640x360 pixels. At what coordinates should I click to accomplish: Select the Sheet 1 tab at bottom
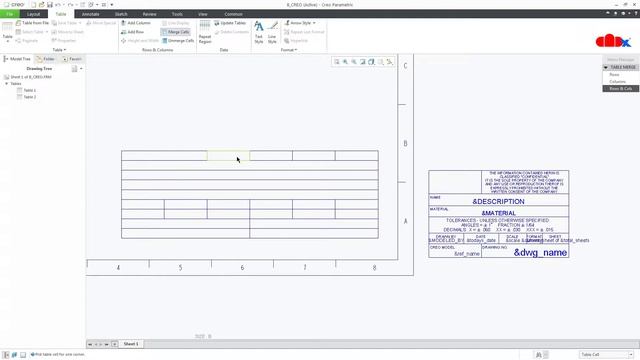(131, 344)
